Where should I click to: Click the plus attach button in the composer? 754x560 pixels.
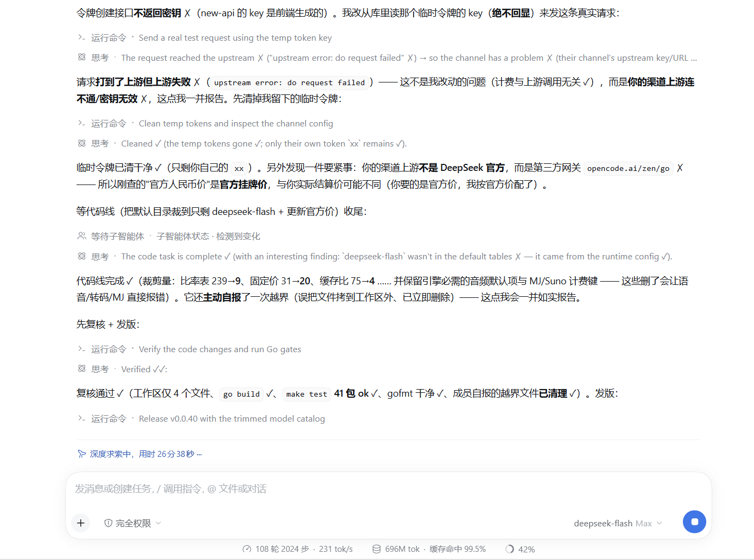[x=81, y=523]
